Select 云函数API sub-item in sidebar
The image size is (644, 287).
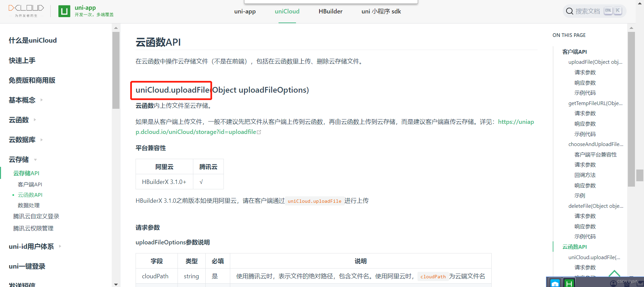(x=30, y=195)
